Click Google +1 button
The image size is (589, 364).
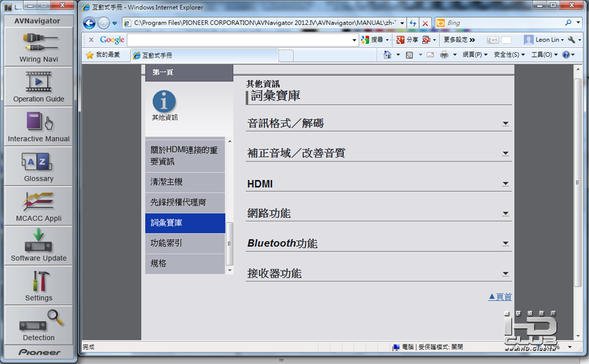492,40
